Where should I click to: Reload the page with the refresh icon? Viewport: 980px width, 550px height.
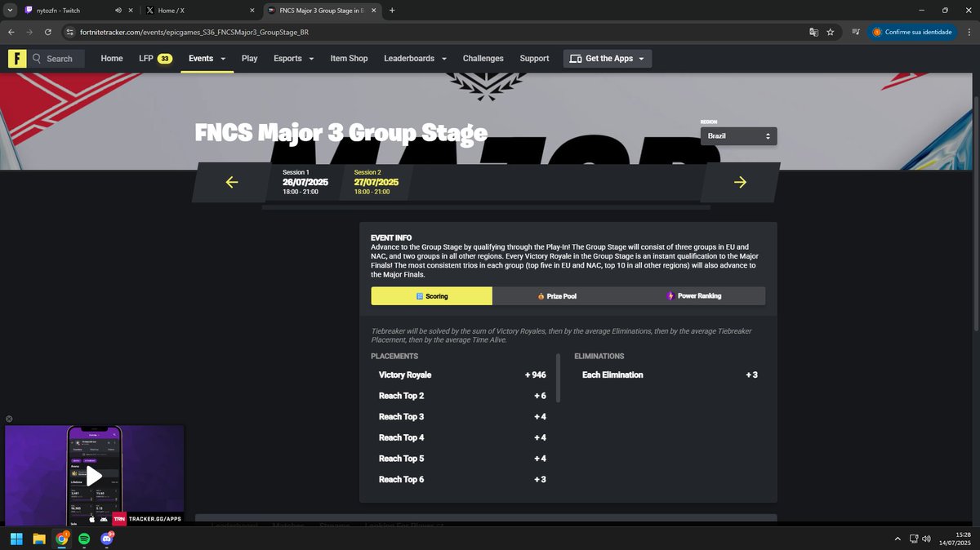(x=48, y=32)
